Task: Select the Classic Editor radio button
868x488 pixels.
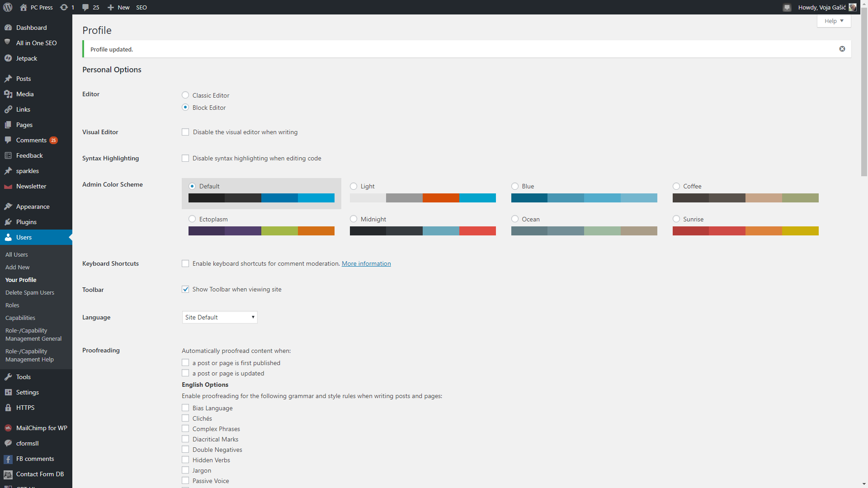Action: [185, 95]
